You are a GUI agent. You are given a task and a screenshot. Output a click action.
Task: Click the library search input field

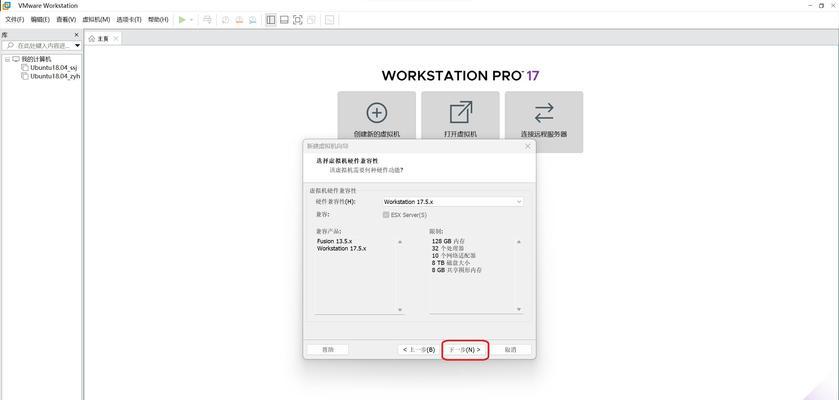[42, 46]
